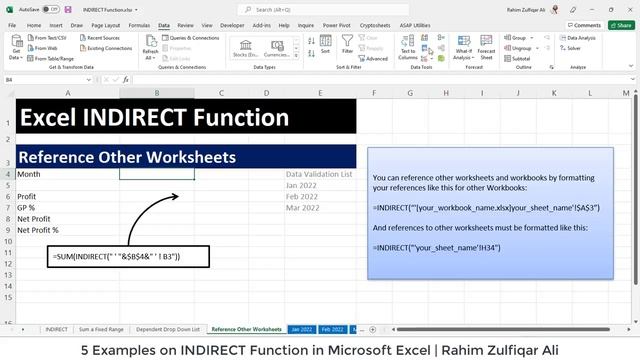Switch to the INDIRECT sheet tab
This screenshot has height=360, width=640.
(56, 329)
